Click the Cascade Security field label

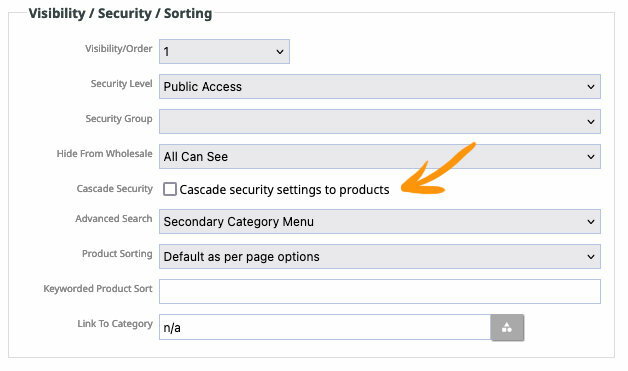click(x=115, y=189)
